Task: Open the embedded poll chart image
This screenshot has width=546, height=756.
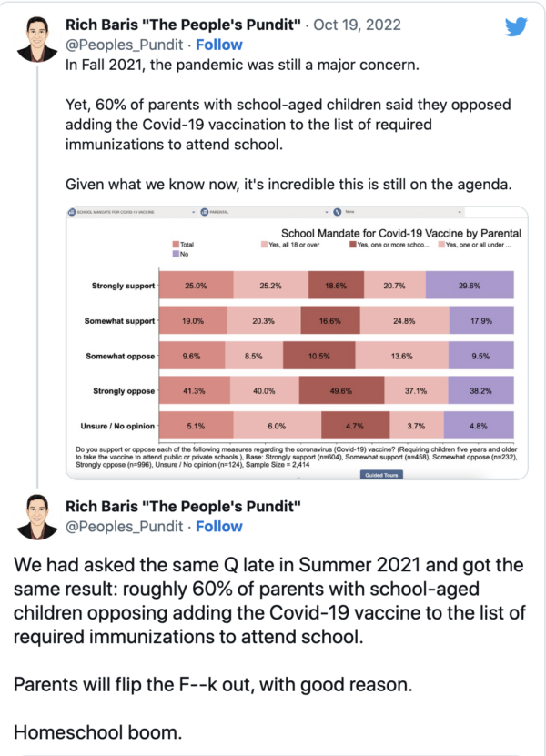Action: coord(297,343)
